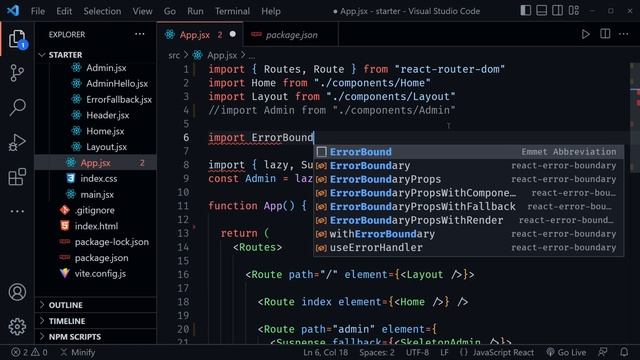Open the Go menu
Screen dimensions: 640x360
170,11
